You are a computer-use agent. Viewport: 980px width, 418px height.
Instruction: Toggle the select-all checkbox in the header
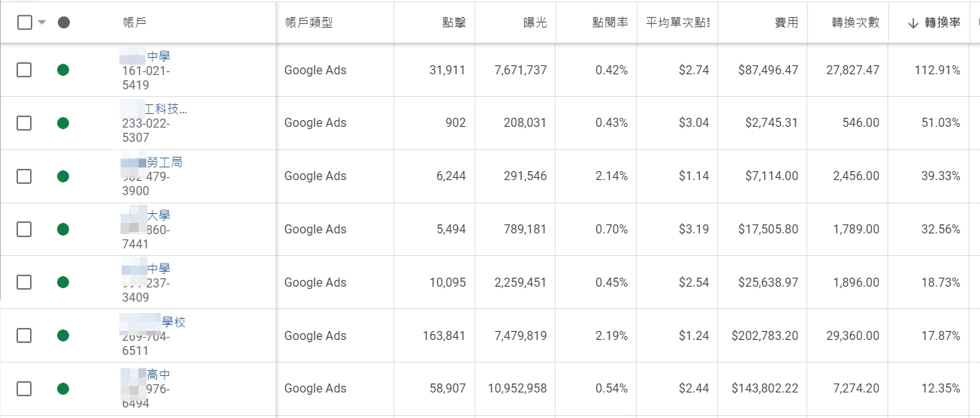pyautogui.click(x=24, y=23)
